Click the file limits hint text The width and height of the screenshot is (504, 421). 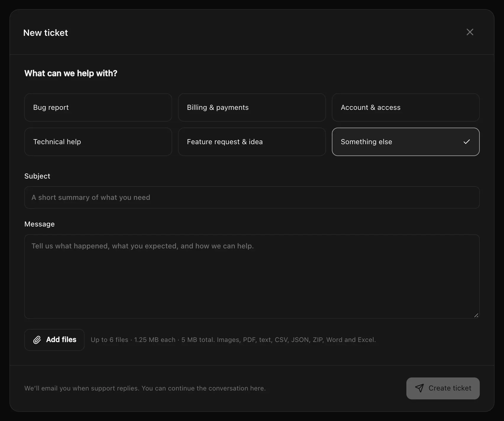[x=233, y=340]
